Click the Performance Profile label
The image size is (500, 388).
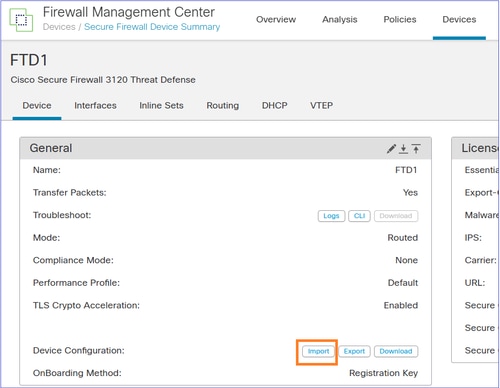click(76, 283)
